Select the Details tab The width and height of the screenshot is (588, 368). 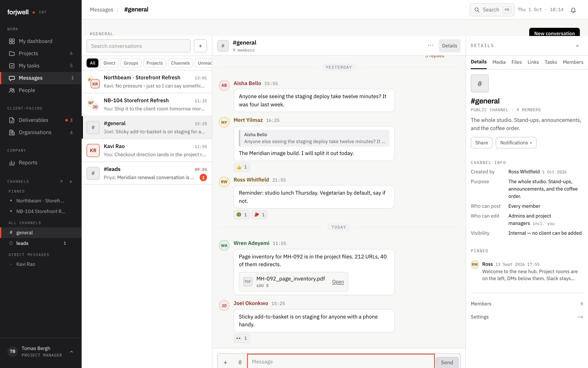click(x=479, y=62)
